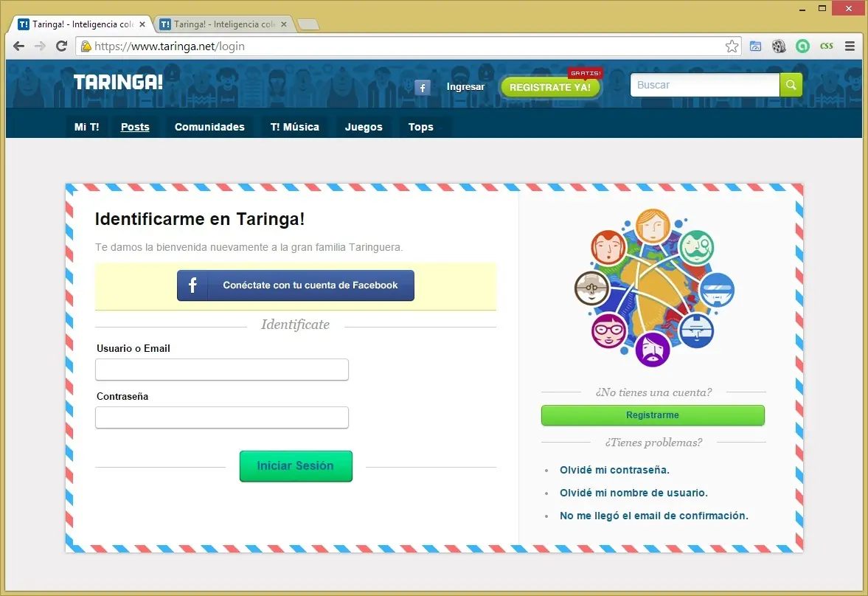The height and width of the screenshot is (596, 868).
Task: Click the Iniciar Sesión button
Action: 296,466
